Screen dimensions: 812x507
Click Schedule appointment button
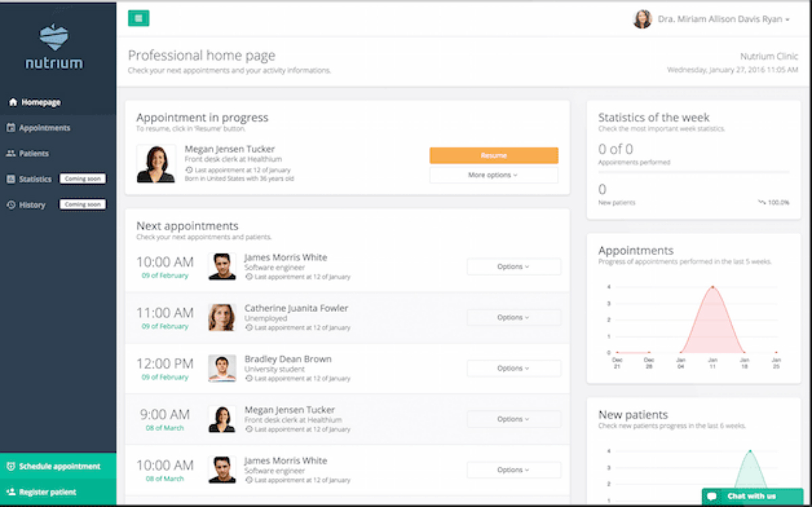pos(58,466)
